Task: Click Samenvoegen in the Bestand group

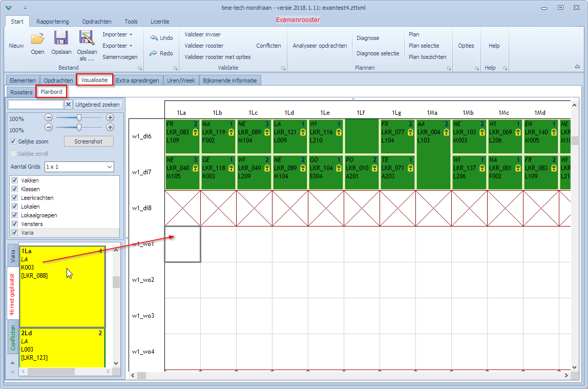Action: coord(120,57)
